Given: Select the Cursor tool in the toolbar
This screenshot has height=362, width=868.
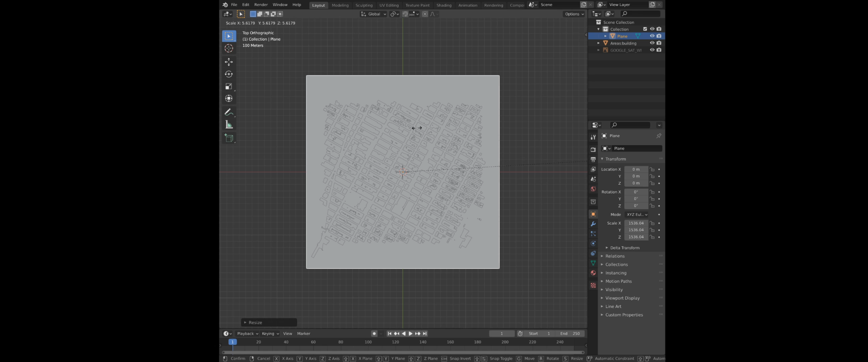Looking at the screenshot, I should [229, 49].
